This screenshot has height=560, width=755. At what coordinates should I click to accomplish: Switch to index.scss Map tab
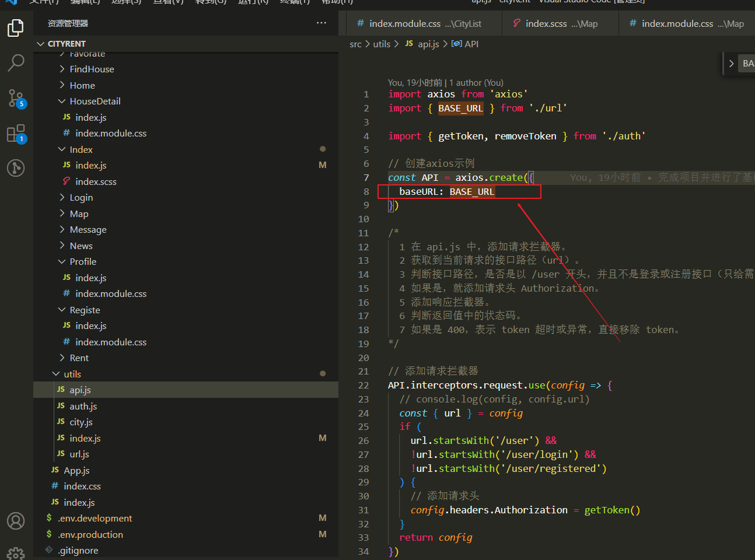pyautogui.click(x=560, y=23)
